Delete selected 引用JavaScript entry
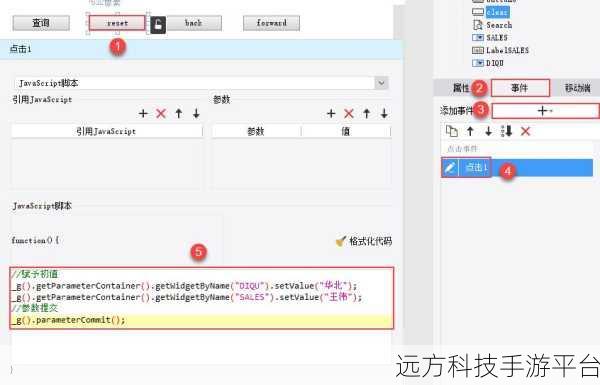 [x=161, y=113]
